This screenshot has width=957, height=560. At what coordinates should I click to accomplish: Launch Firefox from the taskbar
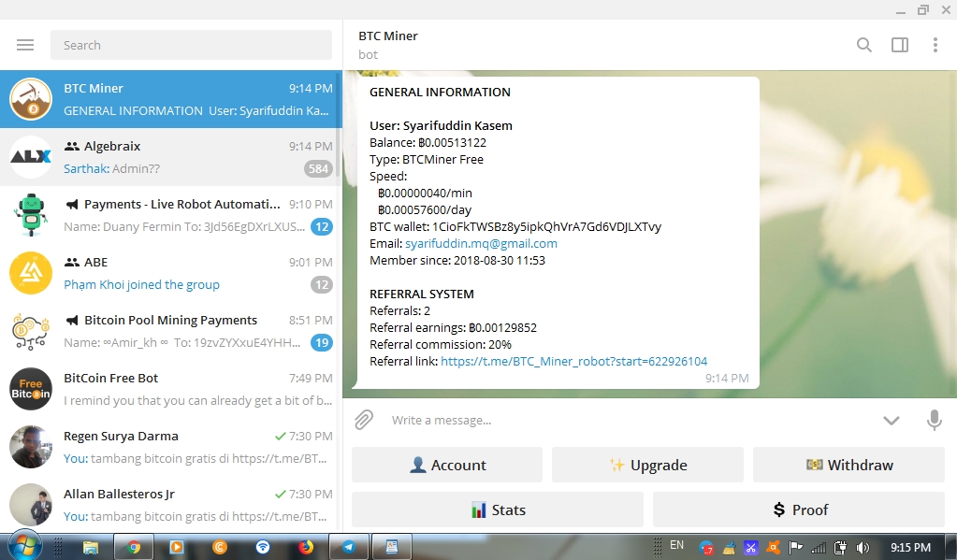pos(306,547)
